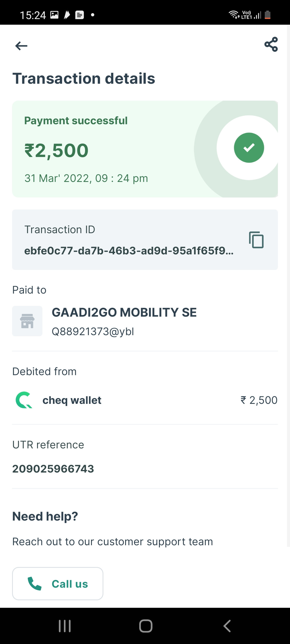The image size is (290, 644).
Task: Tap the Call us button
Action: tap(58, 584)
